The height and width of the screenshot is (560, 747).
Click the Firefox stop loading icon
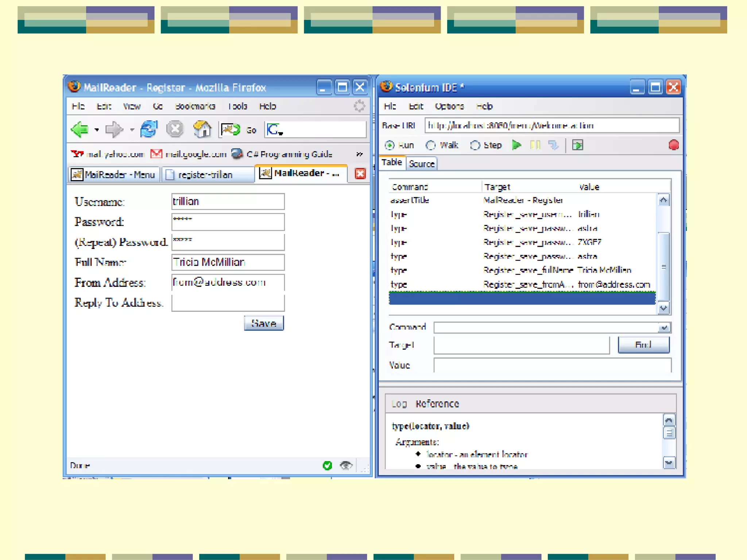click(x=175, y=129)
